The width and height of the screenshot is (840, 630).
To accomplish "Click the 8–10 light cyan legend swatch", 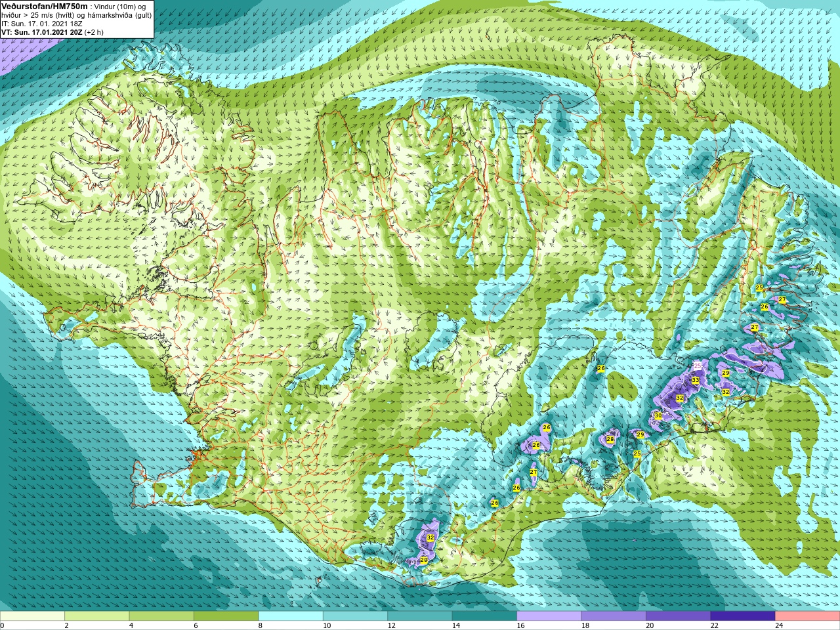I will (x=291, y=616).
